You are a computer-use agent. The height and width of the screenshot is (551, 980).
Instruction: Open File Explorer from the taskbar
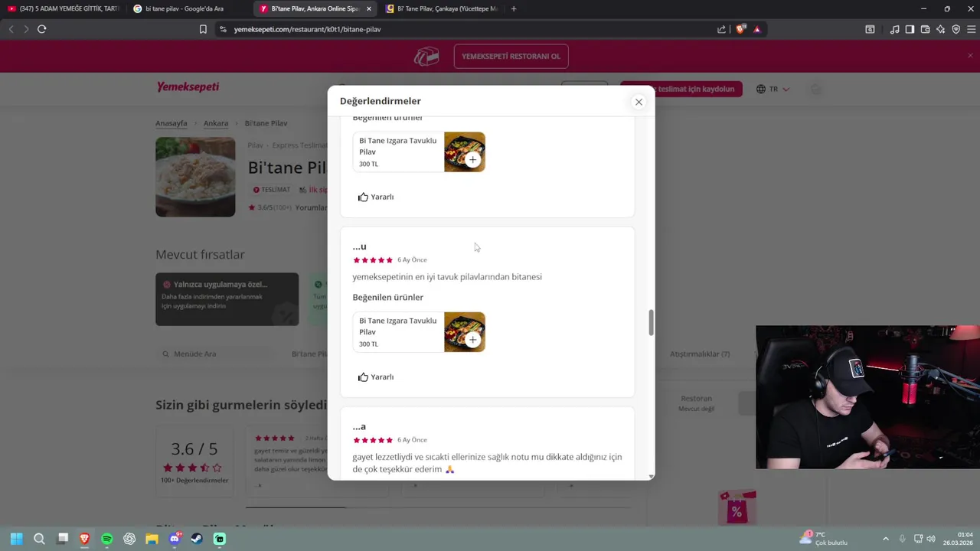point(152,539)
